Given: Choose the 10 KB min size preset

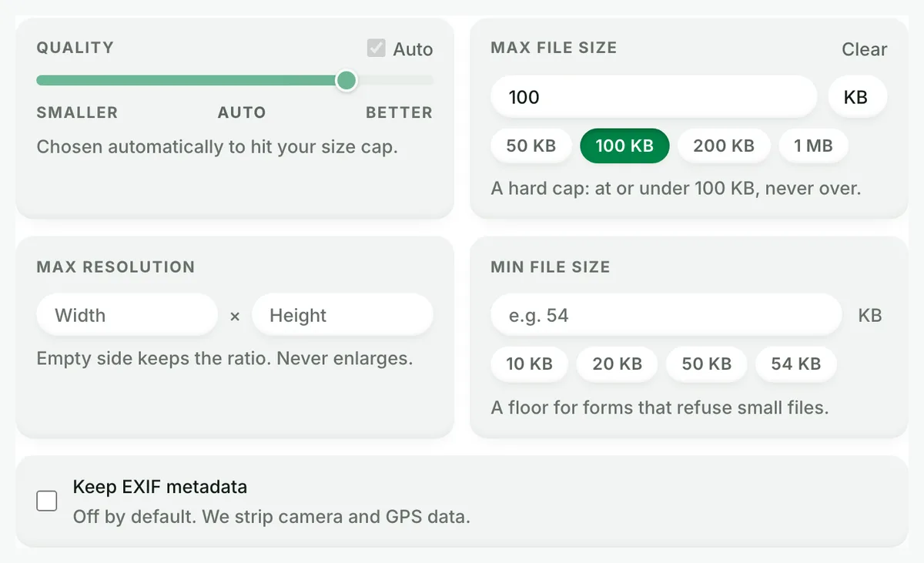Looking at the screenshot, I should tap(530, 364).
